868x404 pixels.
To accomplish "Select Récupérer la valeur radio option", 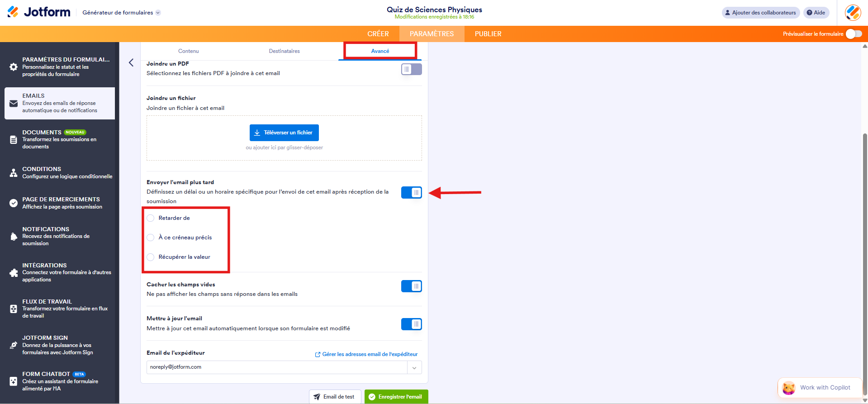I will (x=151, y=257).
